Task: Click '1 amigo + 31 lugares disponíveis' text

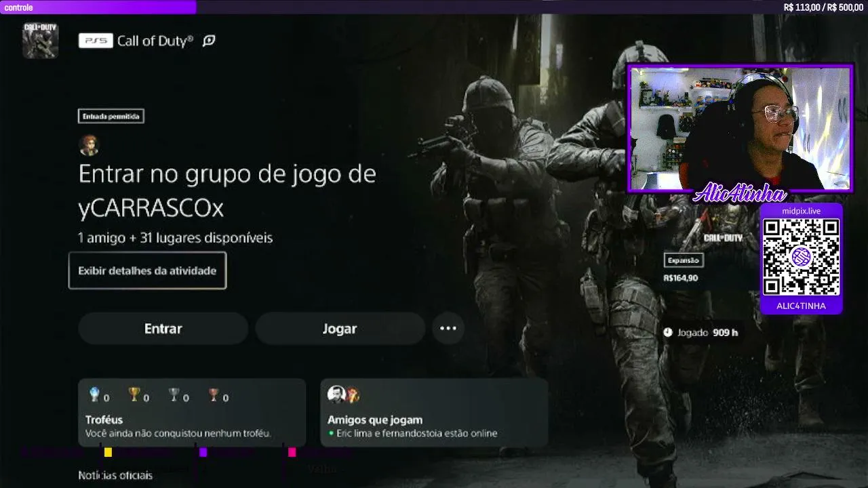Action: (175, 238)
